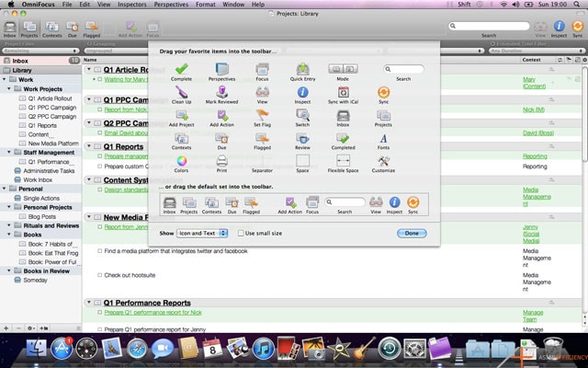Select the Flexible Space item
This screenshot has height=368, width=588.
tap(343, 161)
